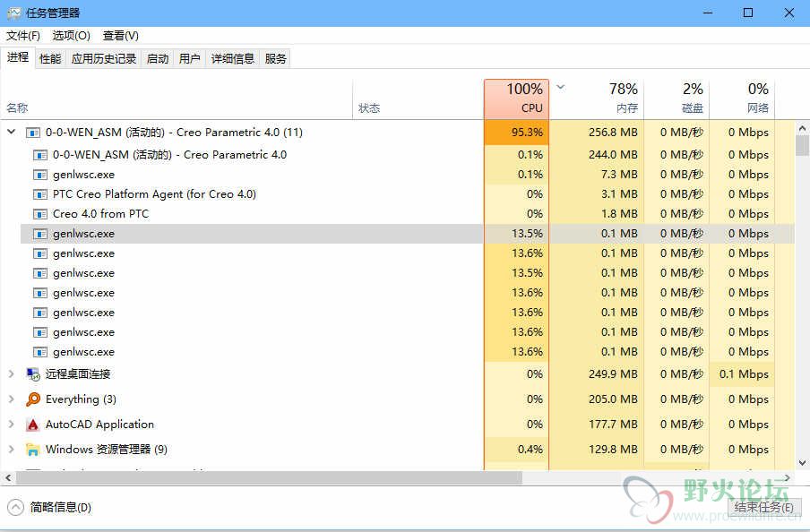810x532 pixels.
Task: Click the horizontal scrollbar left arrow
Action: pos(8,477)
